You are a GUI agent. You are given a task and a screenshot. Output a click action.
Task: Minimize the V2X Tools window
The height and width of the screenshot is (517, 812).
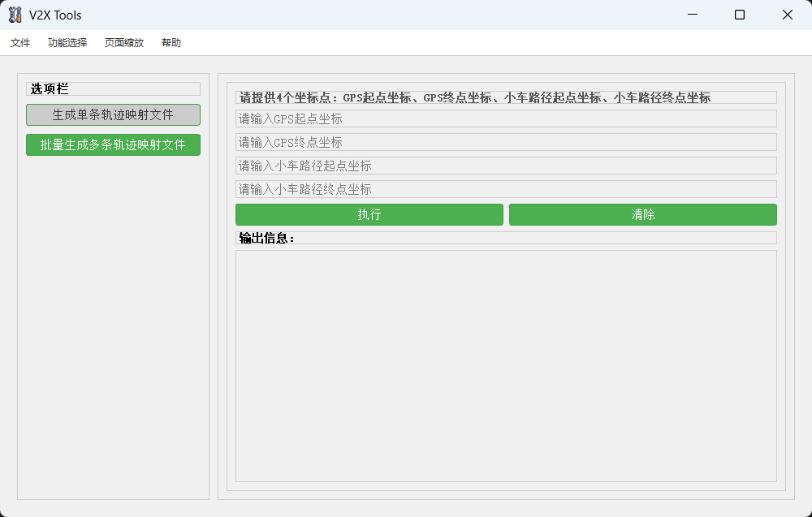click(x=693, y=15)
